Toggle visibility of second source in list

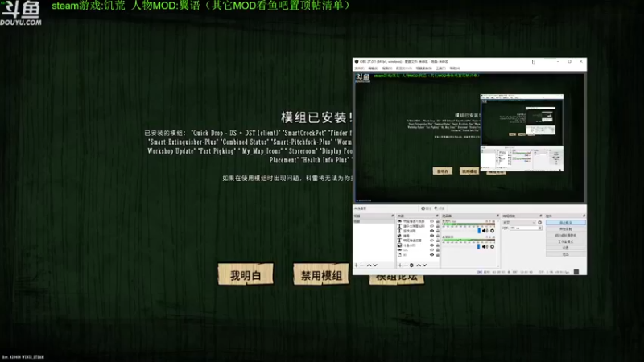[431, 226]
